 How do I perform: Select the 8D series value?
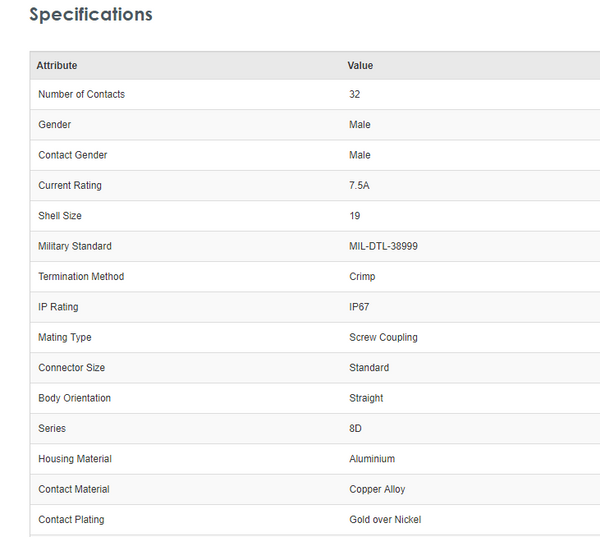pyautogui.click(x=355, y=428)
